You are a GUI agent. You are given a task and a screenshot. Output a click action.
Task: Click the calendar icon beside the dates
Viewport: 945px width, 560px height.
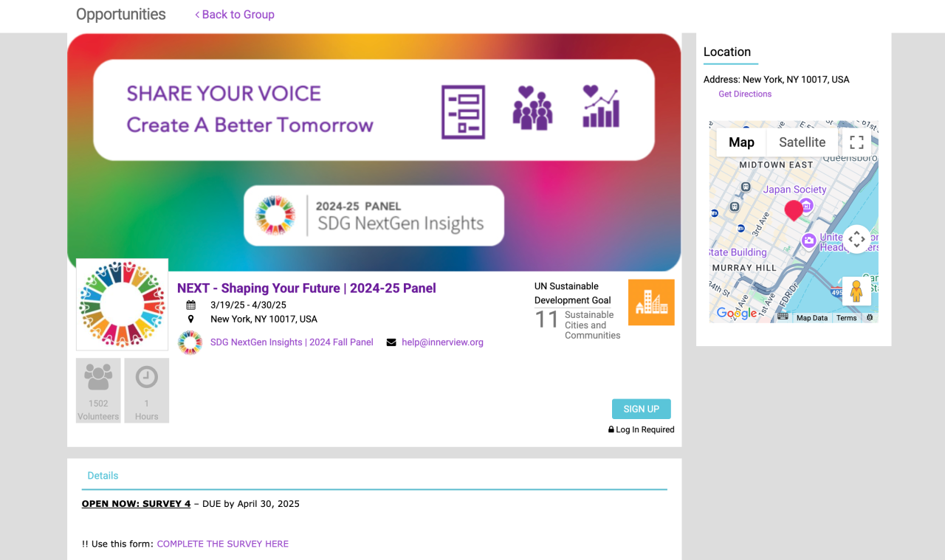(191, 305)
